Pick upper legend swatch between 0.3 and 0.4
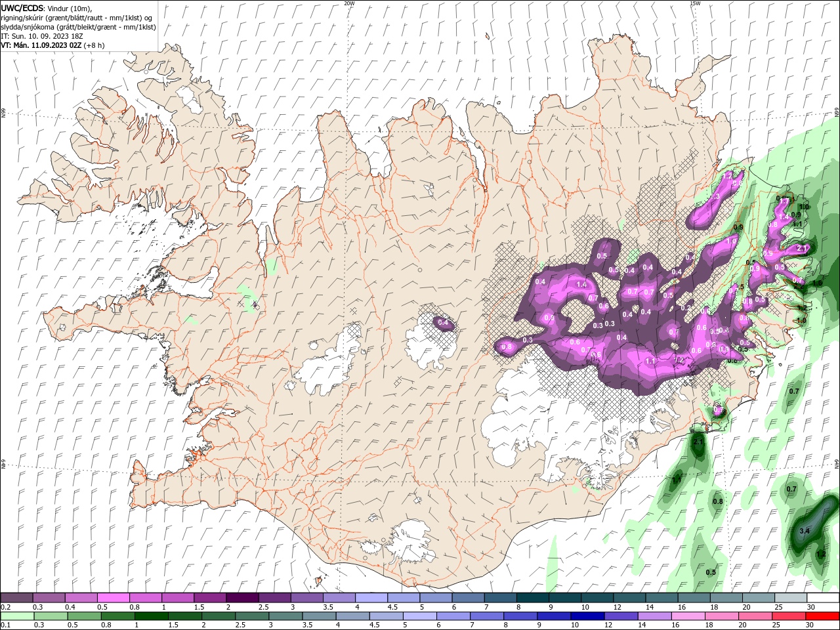Image resolution: width=840 pixels, height=630 pixels. click(x=49, y=598)
